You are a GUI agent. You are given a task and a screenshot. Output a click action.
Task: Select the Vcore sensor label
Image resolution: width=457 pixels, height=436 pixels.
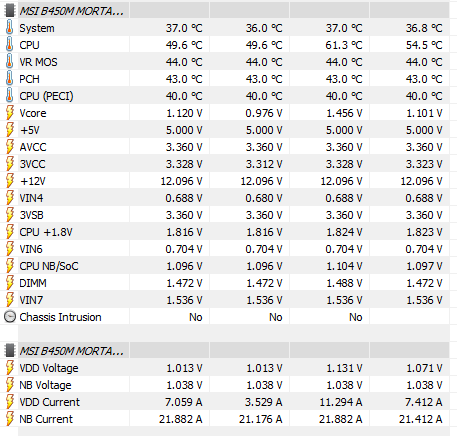click(33, 113)
